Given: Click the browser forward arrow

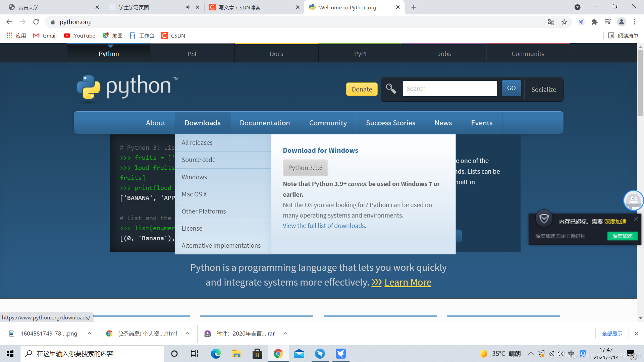Looking at the screenshot, I should coord(22,22).
